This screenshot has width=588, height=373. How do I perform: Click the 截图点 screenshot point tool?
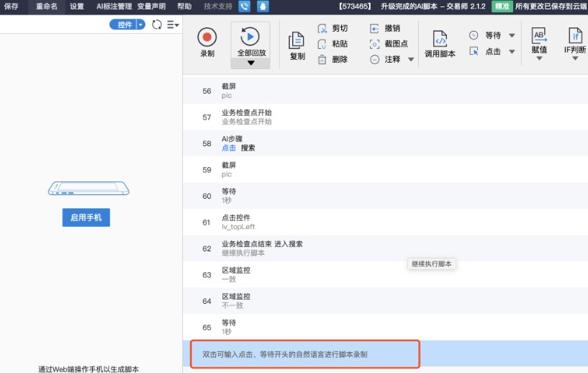389,43
